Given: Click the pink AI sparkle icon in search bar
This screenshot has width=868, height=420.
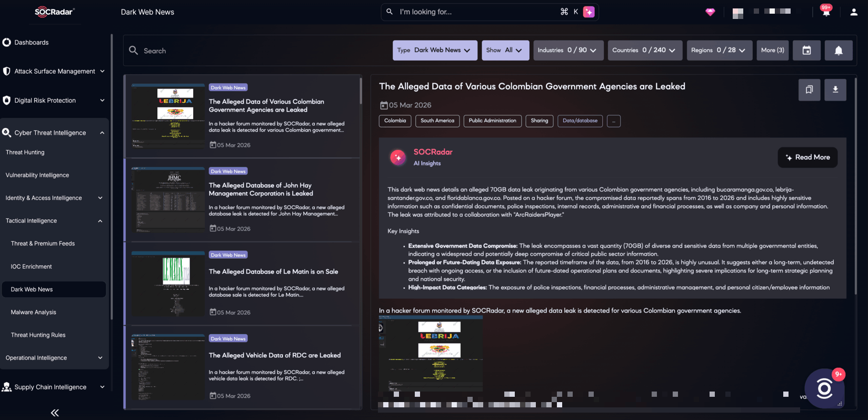Looking at the screenshot, I should tap(589, 12).
